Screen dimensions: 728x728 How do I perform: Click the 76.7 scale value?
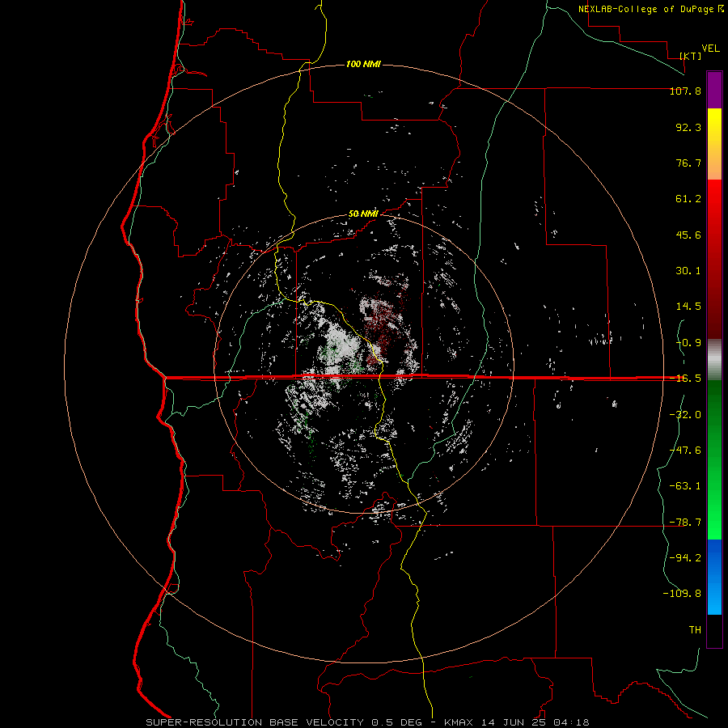click(688, 163)
